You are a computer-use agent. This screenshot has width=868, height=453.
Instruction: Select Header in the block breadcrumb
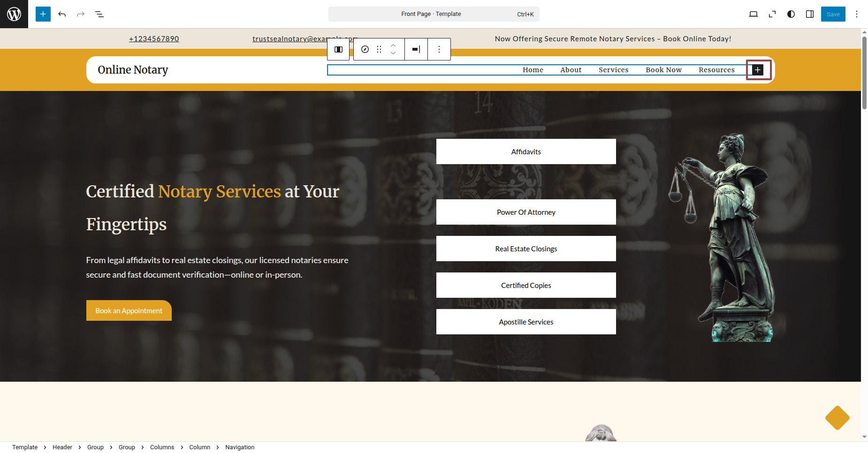[x=62, y=447]
